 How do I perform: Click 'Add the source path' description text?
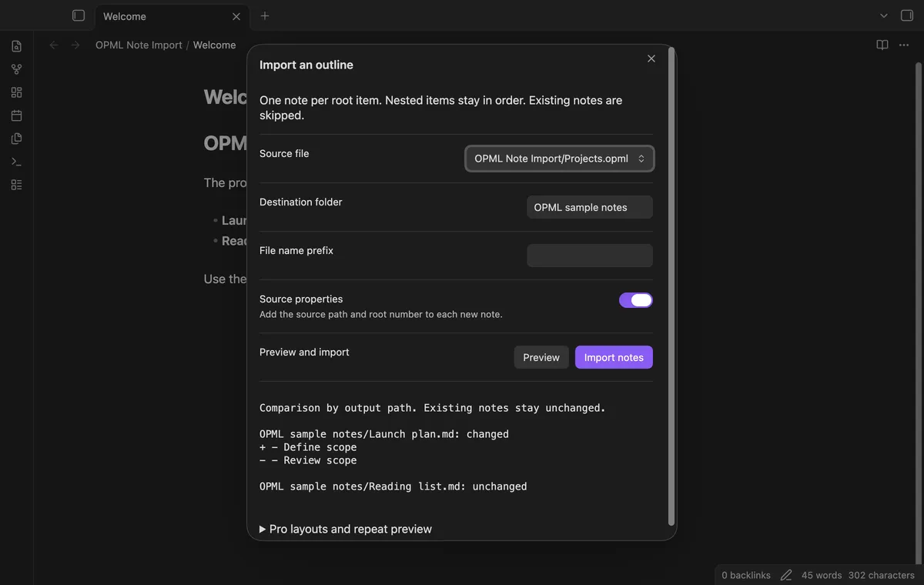381,314
